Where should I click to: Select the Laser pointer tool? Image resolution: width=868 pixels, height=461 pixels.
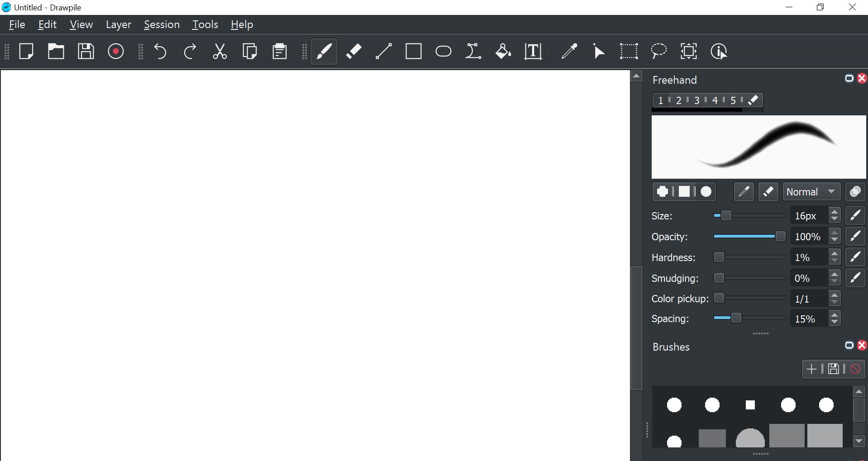tap(599, 52)
